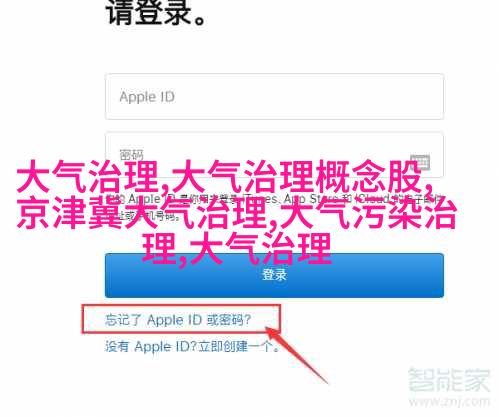Select the 立即创建一个 link text
This screenshot has height=417, width=499.
coord(236,347)
